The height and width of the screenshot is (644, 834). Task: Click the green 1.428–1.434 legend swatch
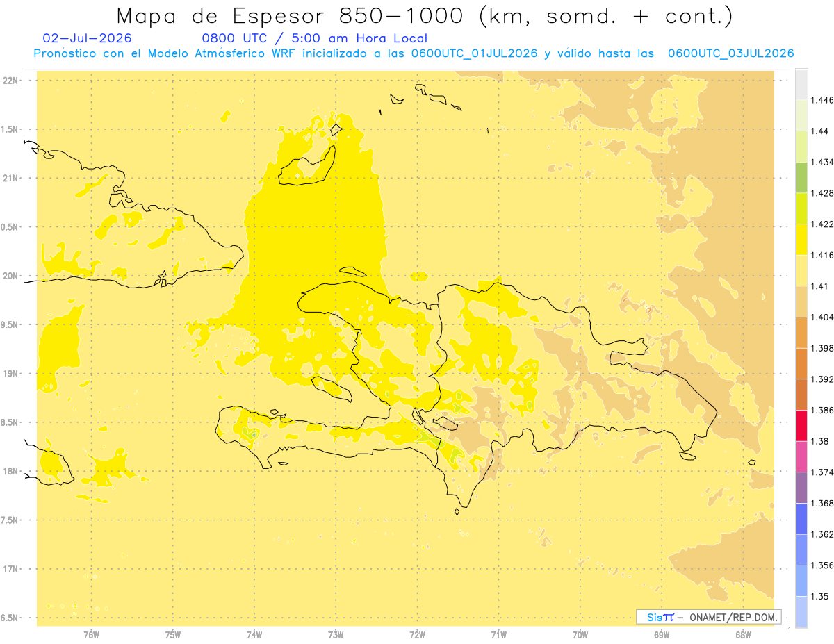pyautogui.click(x=801, y=177)
